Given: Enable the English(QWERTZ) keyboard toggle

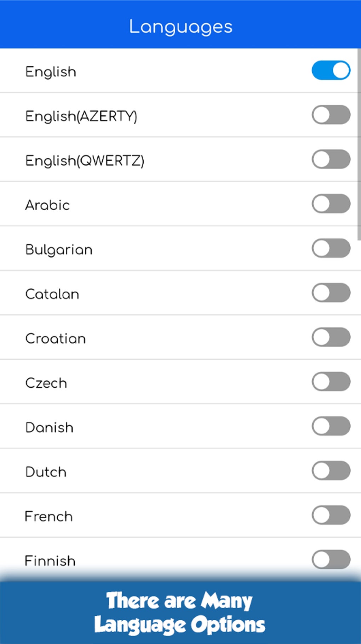Looking at the screenshot, I should pos(331,159).
